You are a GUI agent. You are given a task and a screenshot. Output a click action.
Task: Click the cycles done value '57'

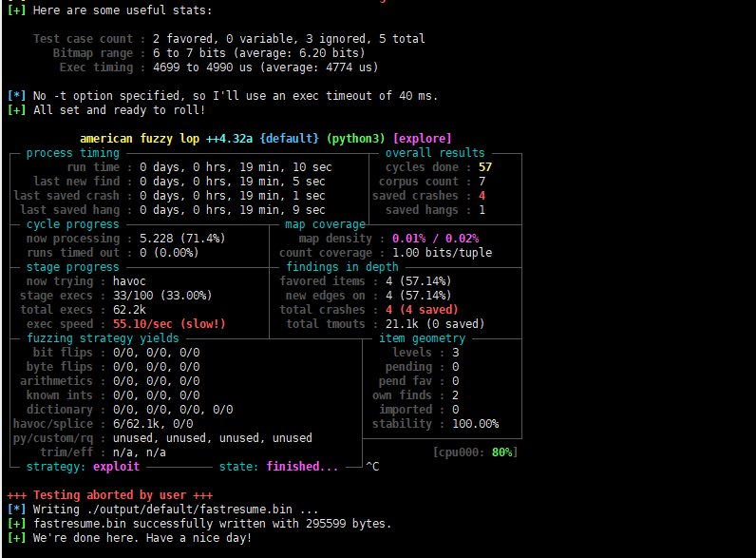[x=485, y=167]
